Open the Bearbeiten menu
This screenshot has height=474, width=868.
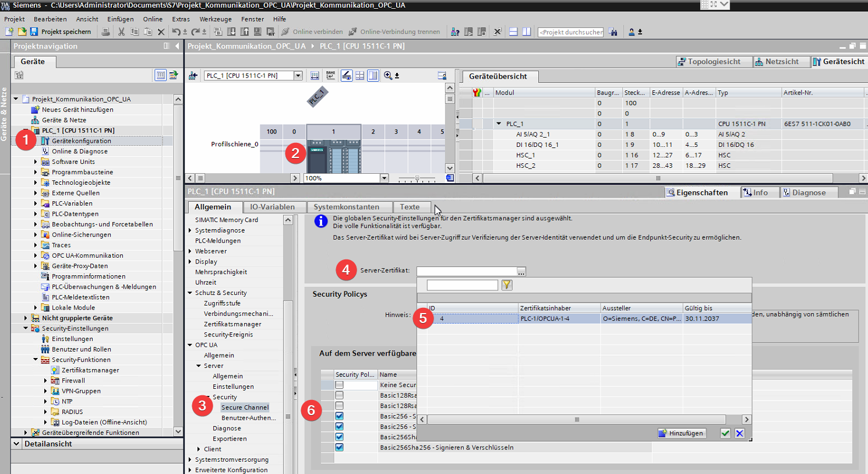click(x=50, y=19)
